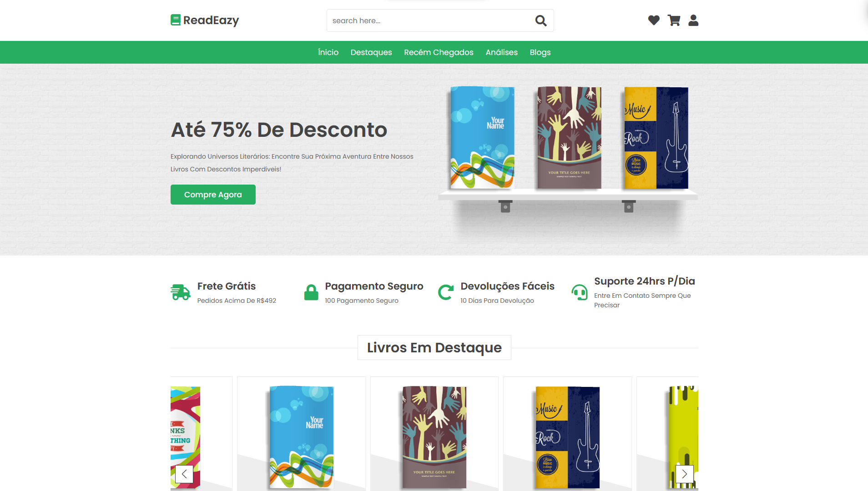Click the Compre Agora button
The image size is (868, 491).
click(x=213, y=195)
